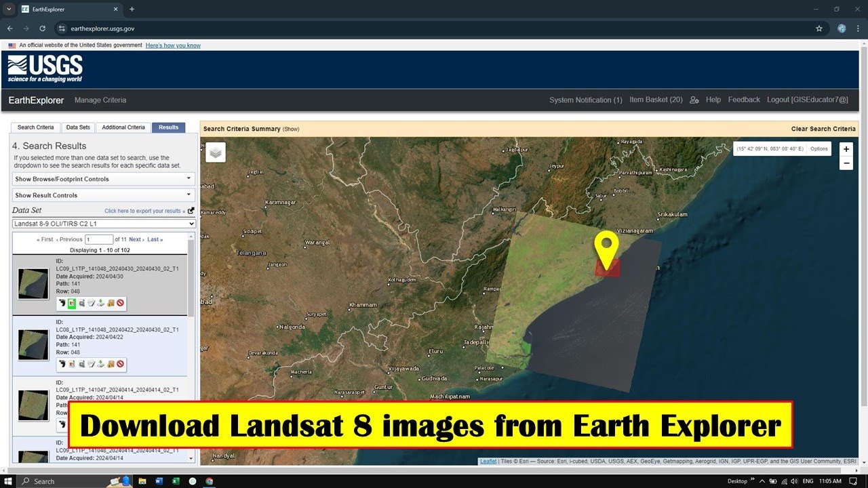Open download options for LC09 2024/04/30 scene
Screen dimensions: 868x488
(100, 303)
